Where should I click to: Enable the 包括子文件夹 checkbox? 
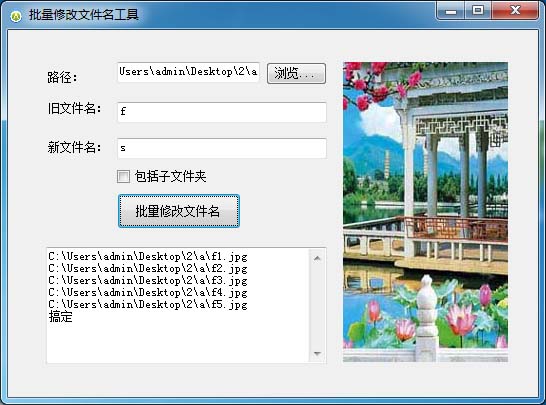tap(123, 177)
